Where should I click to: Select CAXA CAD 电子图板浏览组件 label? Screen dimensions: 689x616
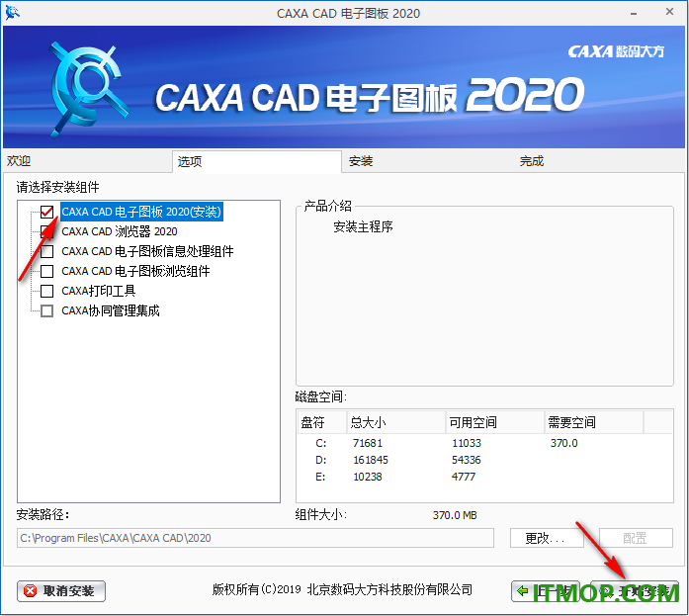pyautogui.click(x=135, y=271)
